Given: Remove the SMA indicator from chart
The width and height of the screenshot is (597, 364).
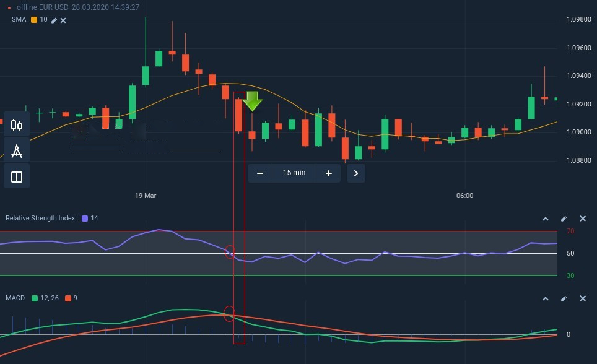Looking at the screenshot, I should click(x=63, y=20).
